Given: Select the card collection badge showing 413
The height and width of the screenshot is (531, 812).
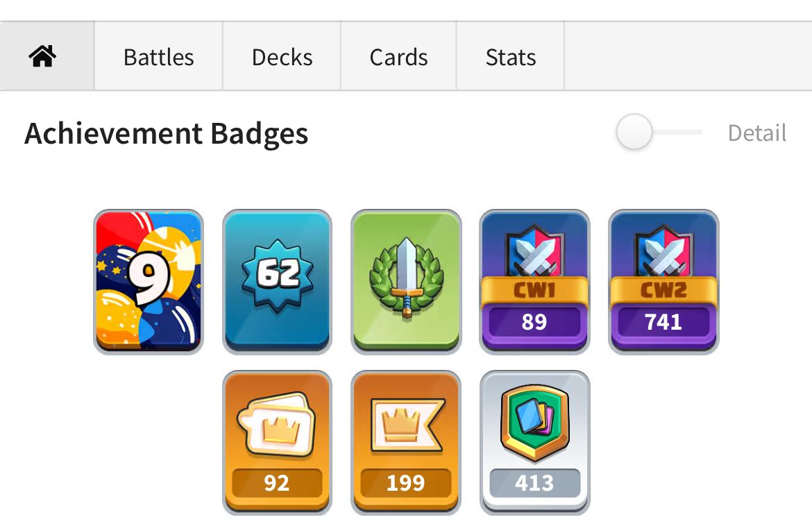Looking at the screenshot, I should point(535,442).
